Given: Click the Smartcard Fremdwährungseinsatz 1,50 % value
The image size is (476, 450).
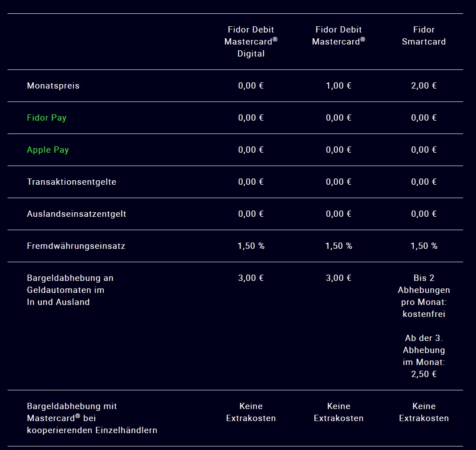Looking at the screenshot, I should tap(423, 246).
